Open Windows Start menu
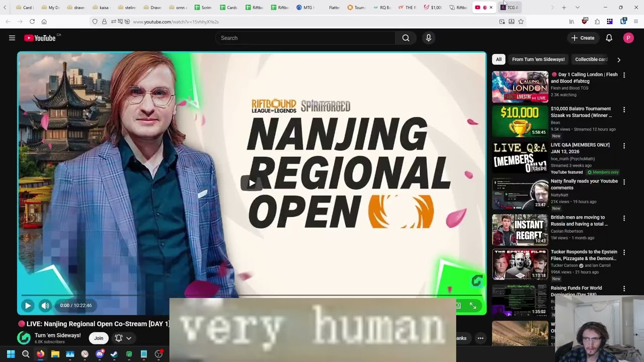The width and height of the screenshot is (644, 362). click(x=11, y=354)
